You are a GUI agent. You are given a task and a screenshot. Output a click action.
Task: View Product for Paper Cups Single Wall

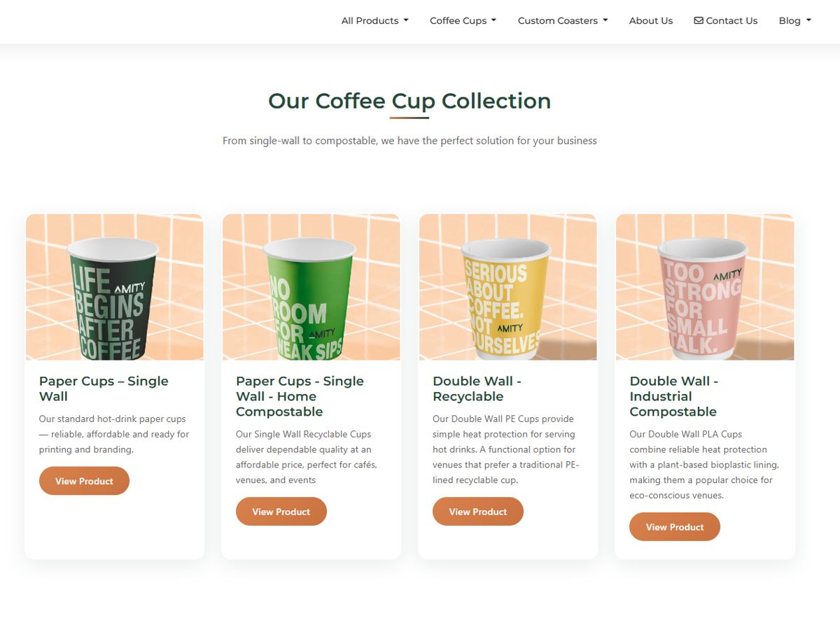(84, 481)
